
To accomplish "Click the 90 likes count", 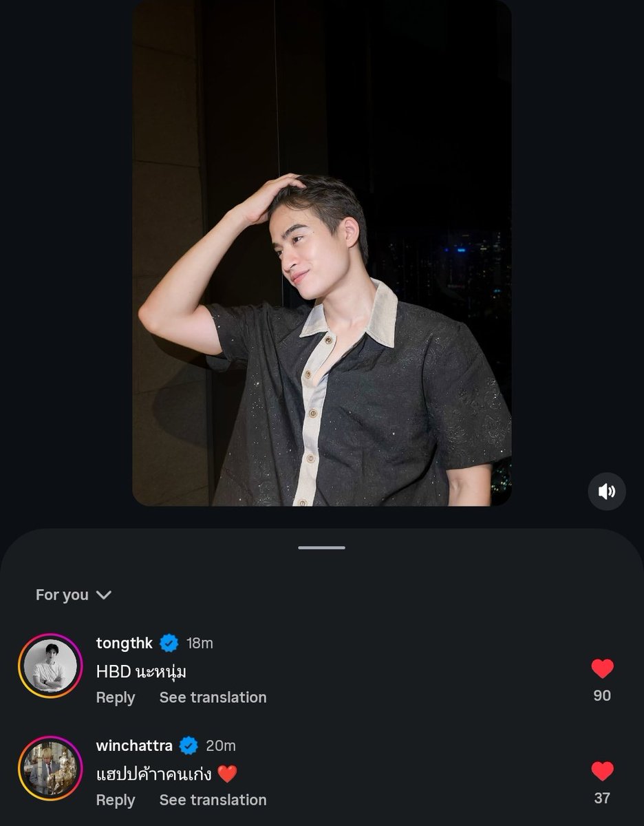I will coord(602,696).
